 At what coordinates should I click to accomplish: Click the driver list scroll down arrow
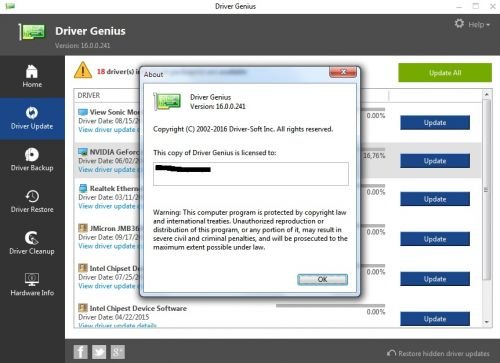click(487, 322)
